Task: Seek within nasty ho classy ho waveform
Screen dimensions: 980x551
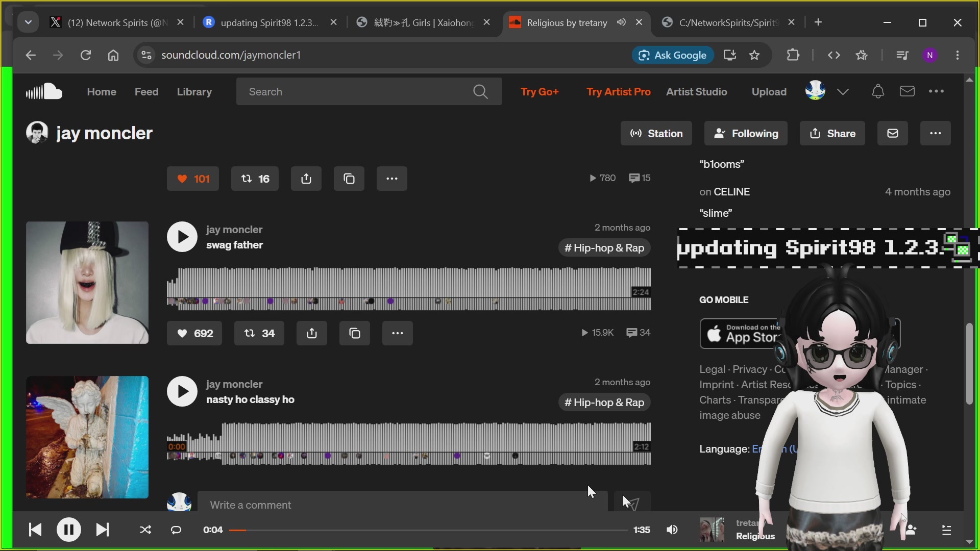Action: [x=409, y=443]
